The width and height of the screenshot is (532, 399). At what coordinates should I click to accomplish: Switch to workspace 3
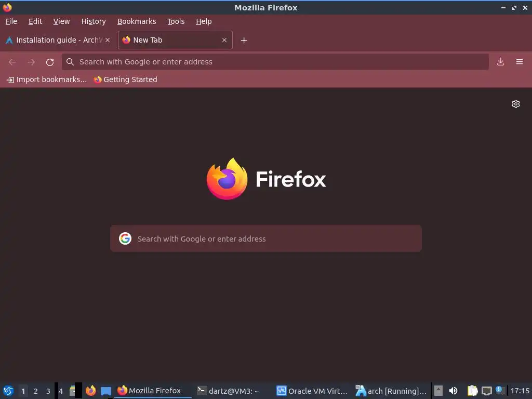click(48, 391)
